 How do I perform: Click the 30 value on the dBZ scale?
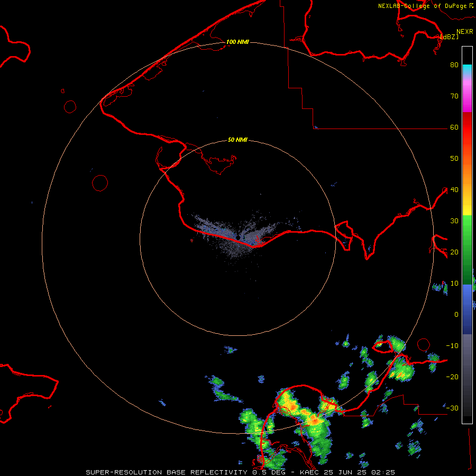[454, 221]
